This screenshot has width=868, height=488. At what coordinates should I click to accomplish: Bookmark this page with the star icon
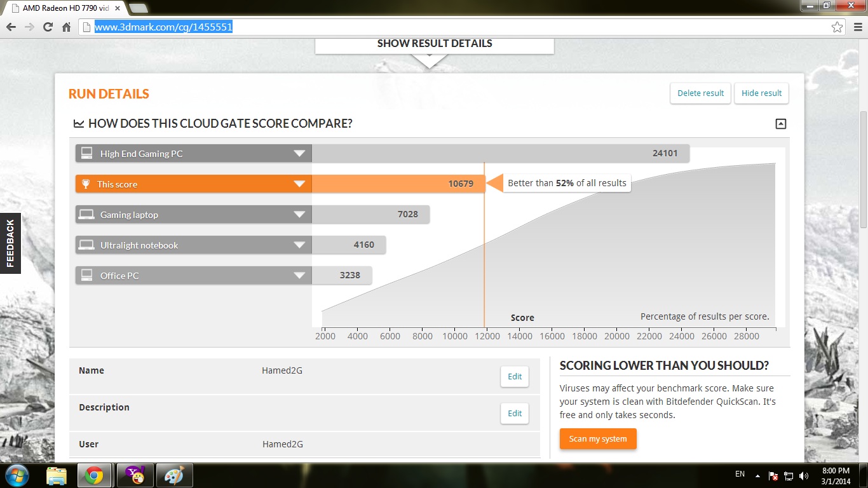(x=837, y=27)
